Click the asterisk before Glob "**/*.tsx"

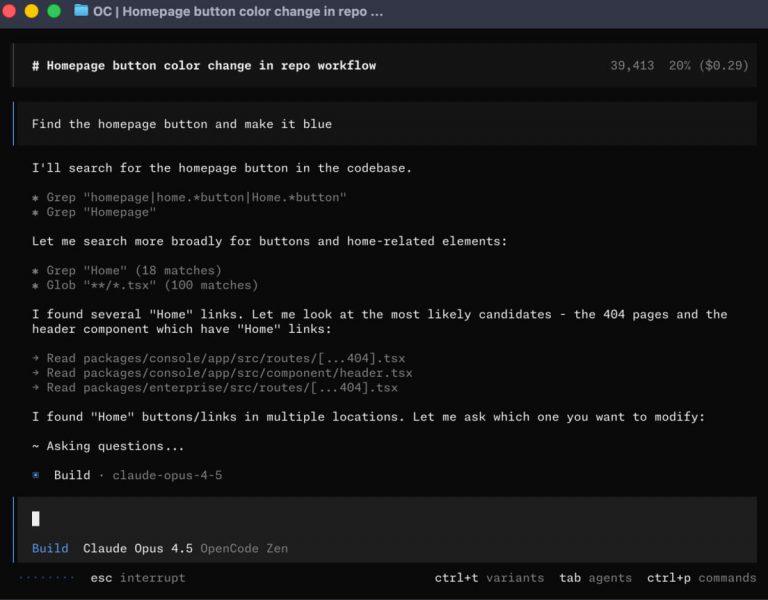click(36, 285)
